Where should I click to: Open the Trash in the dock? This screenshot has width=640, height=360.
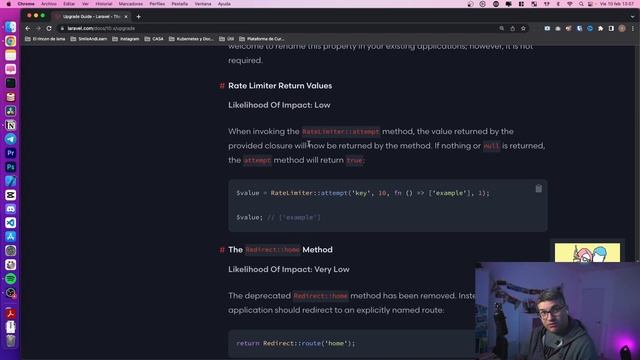coord(11,340)
